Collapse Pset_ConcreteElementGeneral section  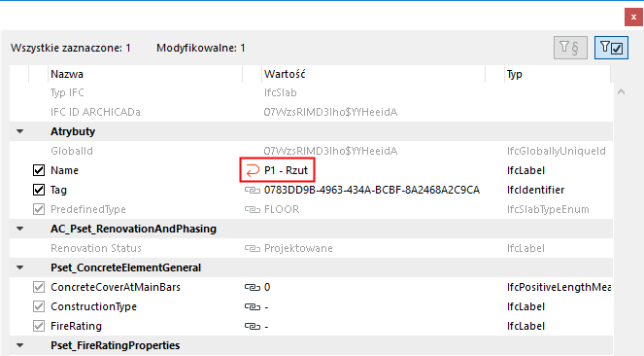19,267
